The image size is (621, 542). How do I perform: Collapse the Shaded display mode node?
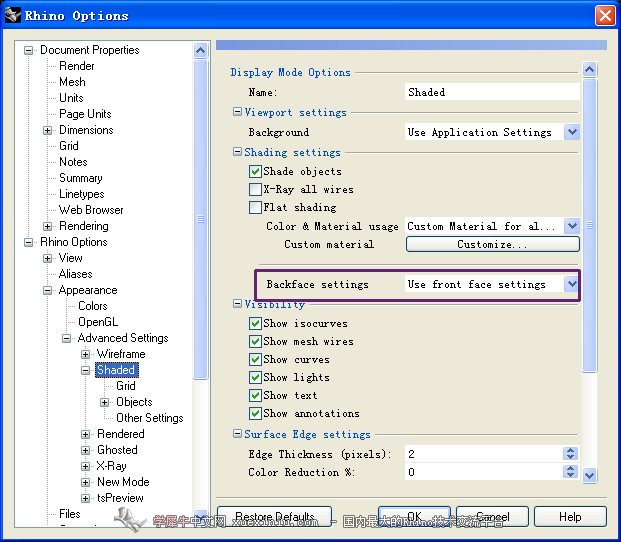(85, 370)
